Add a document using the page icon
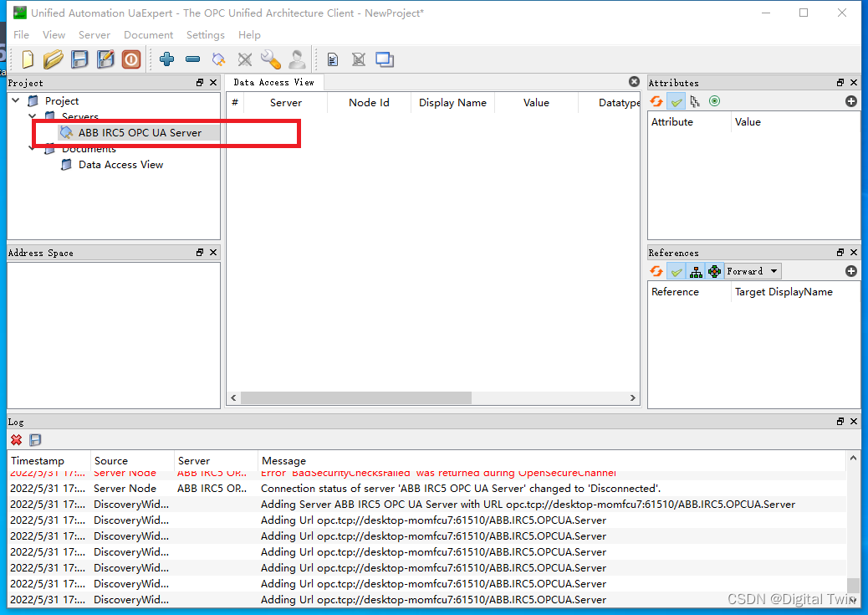The image size is (868, 615). (332, 59)
